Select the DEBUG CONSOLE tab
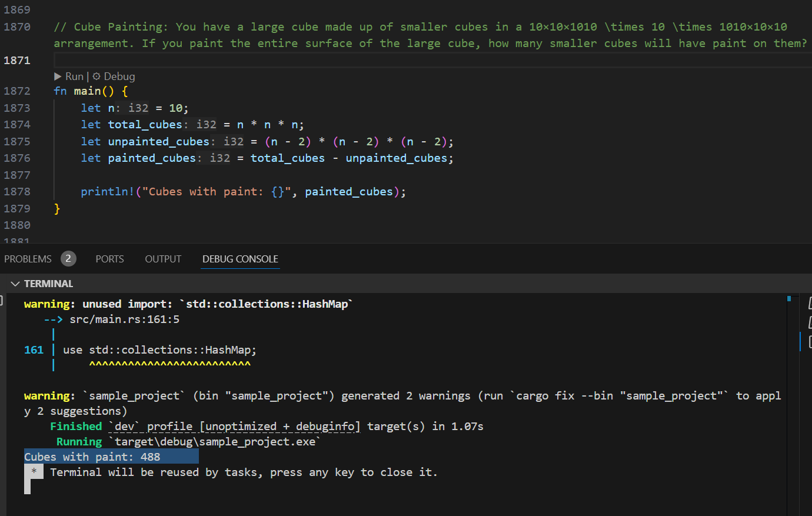812x516 pixels. (x=240, y=259)
